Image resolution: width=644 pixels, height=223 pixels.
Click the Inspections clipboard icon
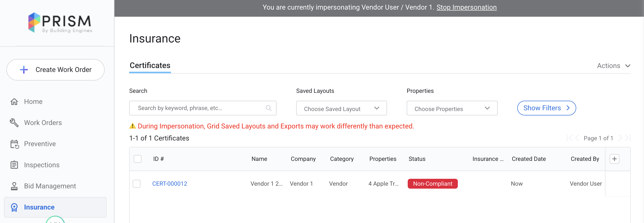click(x=14, y=165)
